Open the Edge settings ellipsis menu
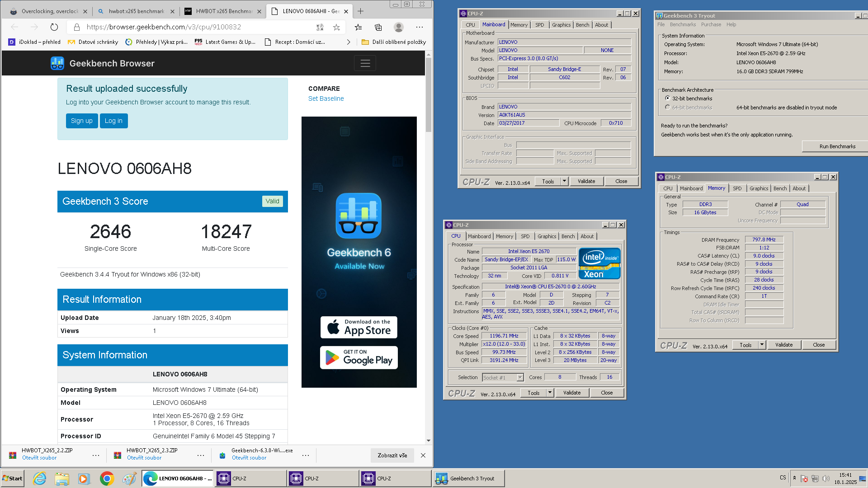The image size is (868, 488). (420, 27)
